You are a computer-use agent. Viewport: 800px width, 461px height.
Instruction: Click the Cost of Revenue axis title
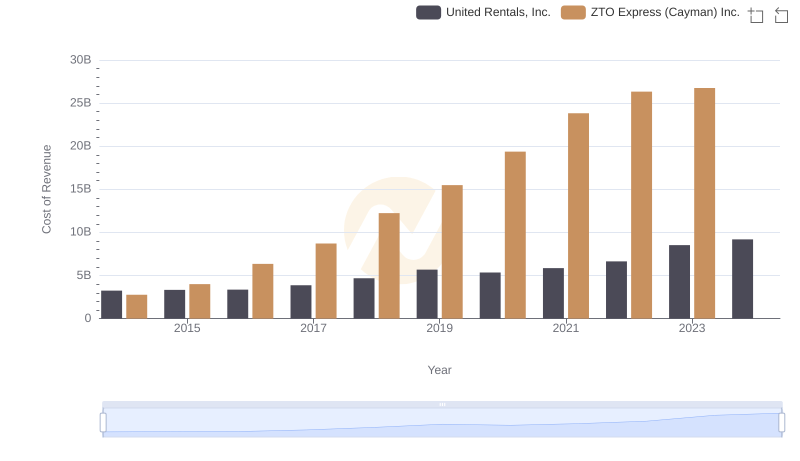pos(46,189)
